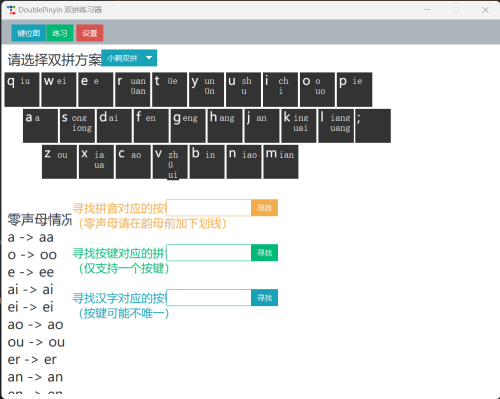Click the 'ai -> ai' mapping line

tap(30, 290)
